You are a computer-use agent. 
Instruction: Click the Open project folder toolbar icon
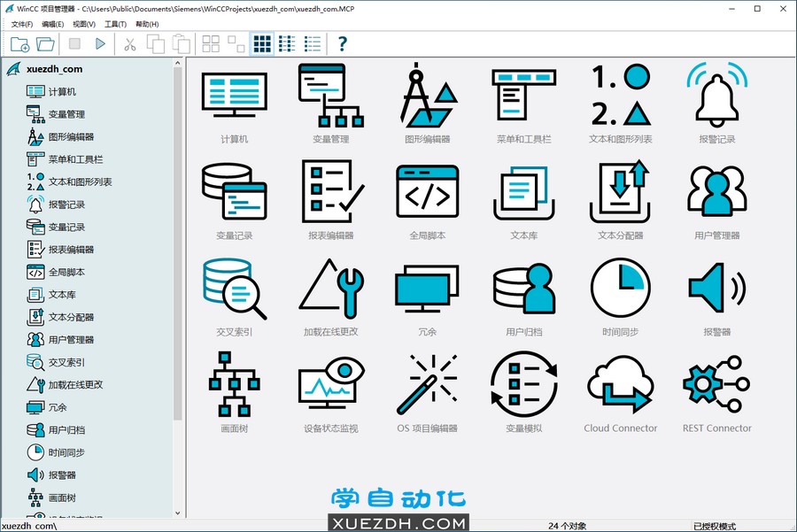(x=45, y=44)
